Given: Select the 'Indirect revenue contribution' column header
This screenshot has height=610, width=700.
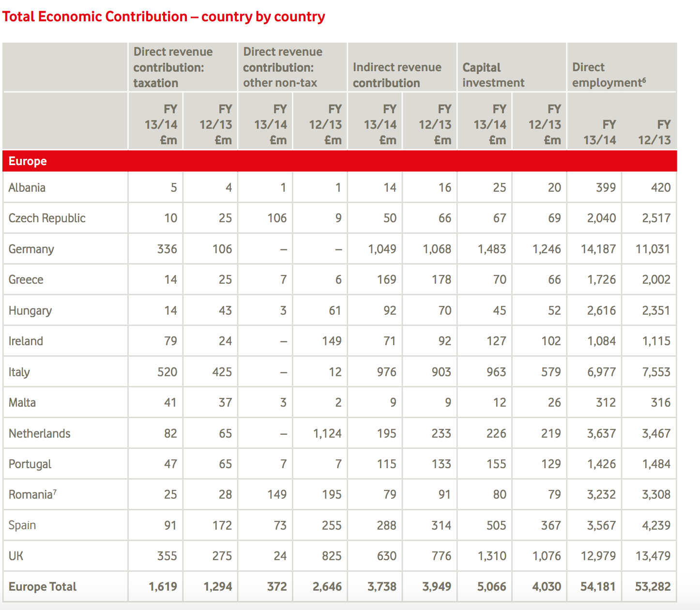Looking at the screenshot, I should (397, 75).
